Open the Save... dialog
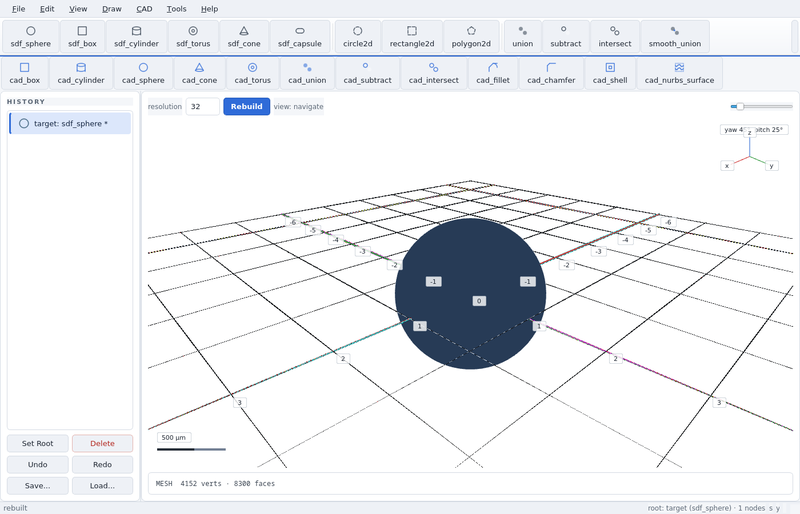Viewport: 800px width, 514px height. (x=37, y=485)
